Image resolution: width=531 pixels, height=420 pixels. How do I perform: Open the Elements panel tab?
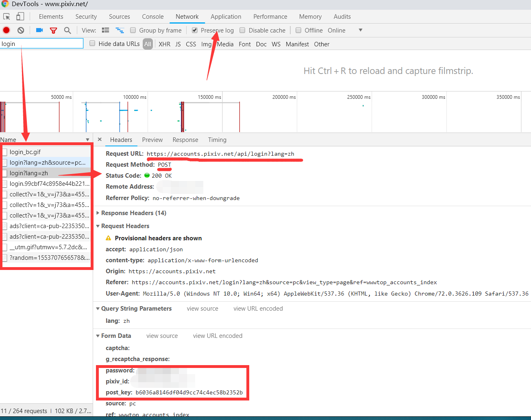[51, 17]
